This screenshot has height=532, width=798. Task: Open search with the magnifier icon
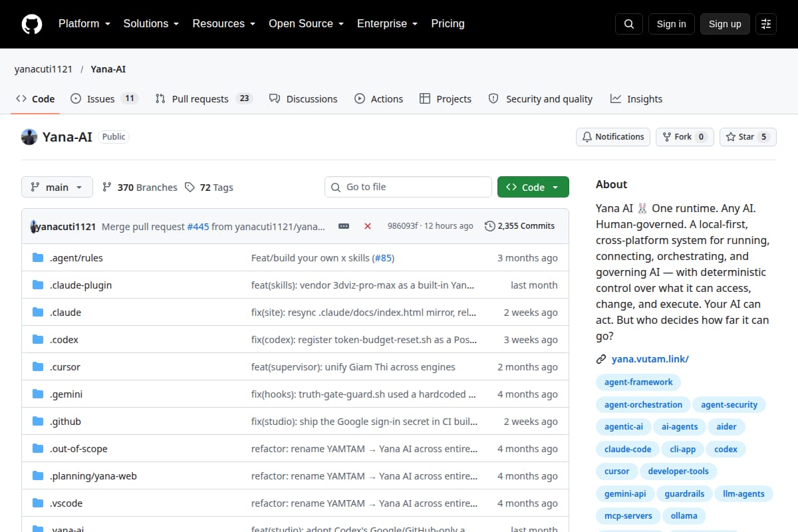point(629,24)
